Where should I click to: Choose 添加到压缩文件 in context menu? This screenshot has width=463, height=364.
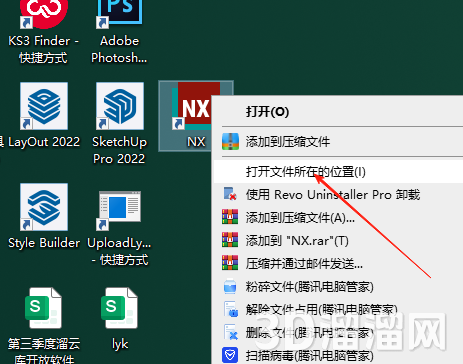pyautogui.click(x=337, y=141)
